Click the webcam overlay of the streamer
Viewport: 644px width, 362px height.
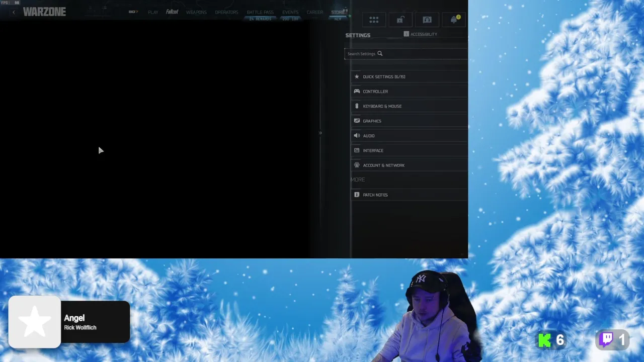pyautogui.click(x=428, y=316)
